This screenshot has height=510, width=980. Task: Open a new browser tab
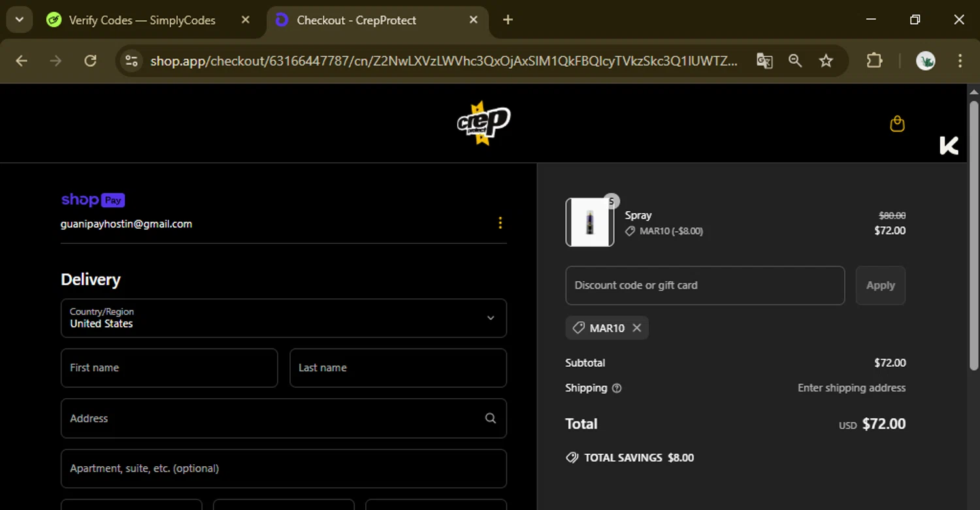click(508, 20)
